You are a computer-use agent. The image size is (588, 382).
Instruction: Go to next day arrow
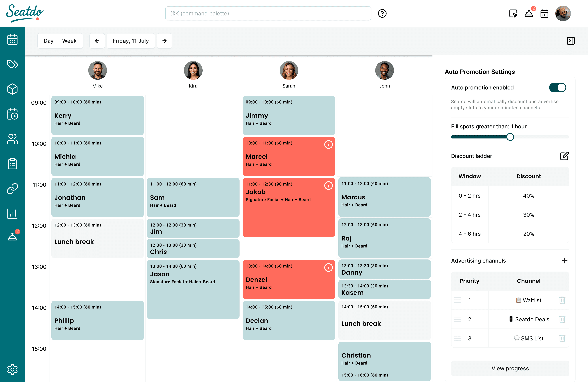pyautogui.click(x=164, y=41)
